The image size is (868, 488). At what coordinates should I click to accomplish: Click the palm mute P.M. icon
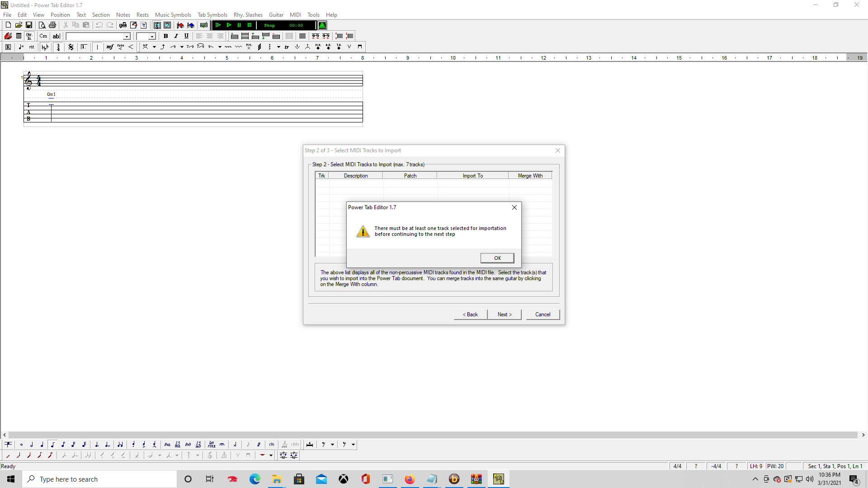[x=249, y=47]
